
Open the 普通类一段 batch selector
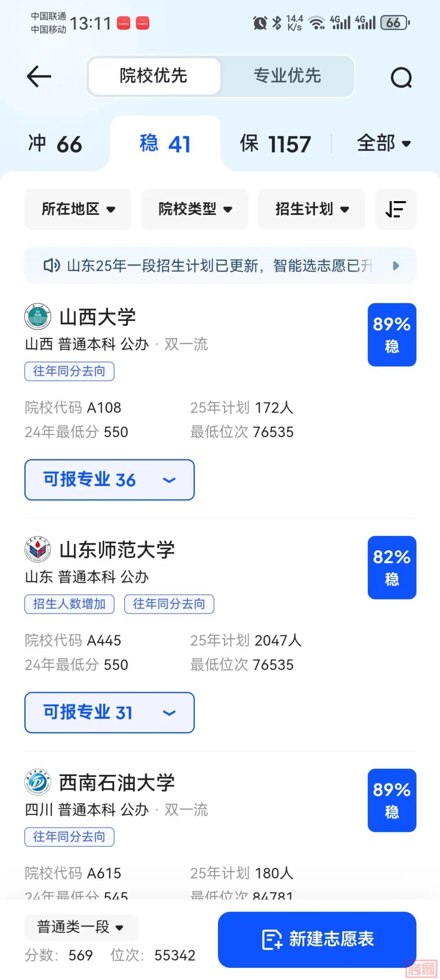81,927
